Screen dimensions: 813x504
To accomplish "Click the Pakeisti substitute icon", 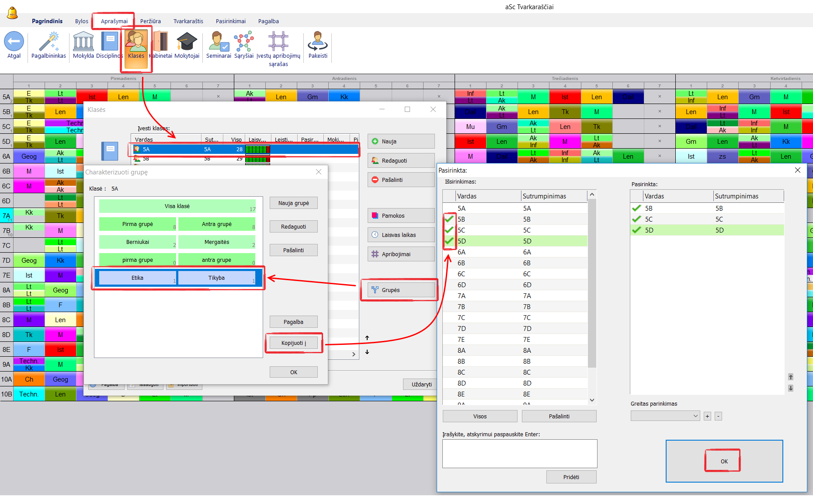I will click(318, 42).
